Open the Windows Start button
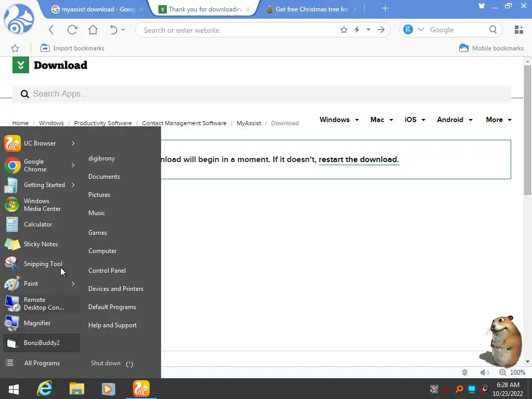The image size is (532, 399). point(14,389)
